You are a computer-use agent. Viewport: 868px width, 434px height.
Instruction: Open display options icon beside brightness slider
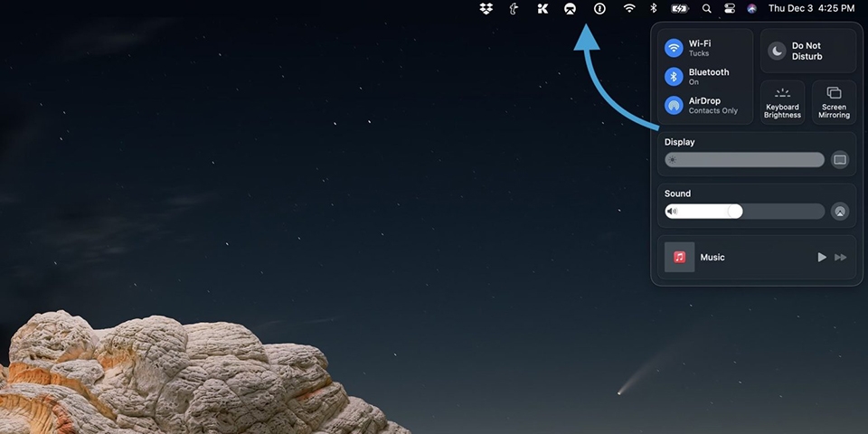pyautogui.click(x=840, y=160)
